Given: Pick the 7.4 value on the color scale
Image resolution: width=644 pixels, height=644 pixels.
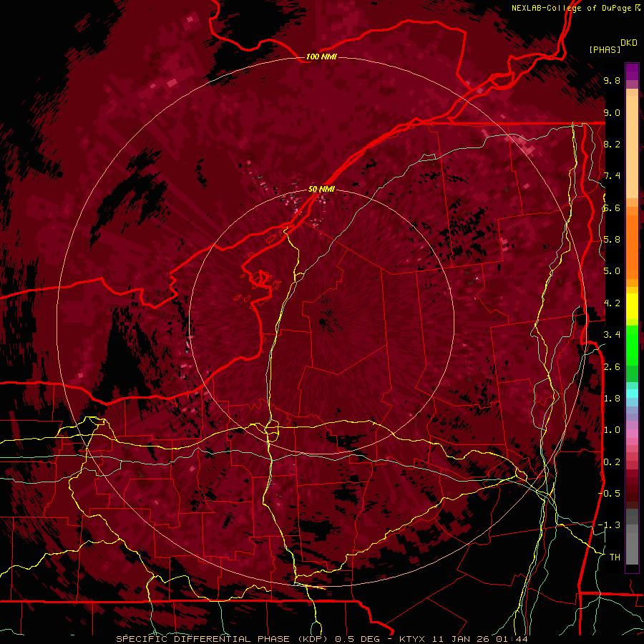Looking at the screenshot, I should [612, 176].
